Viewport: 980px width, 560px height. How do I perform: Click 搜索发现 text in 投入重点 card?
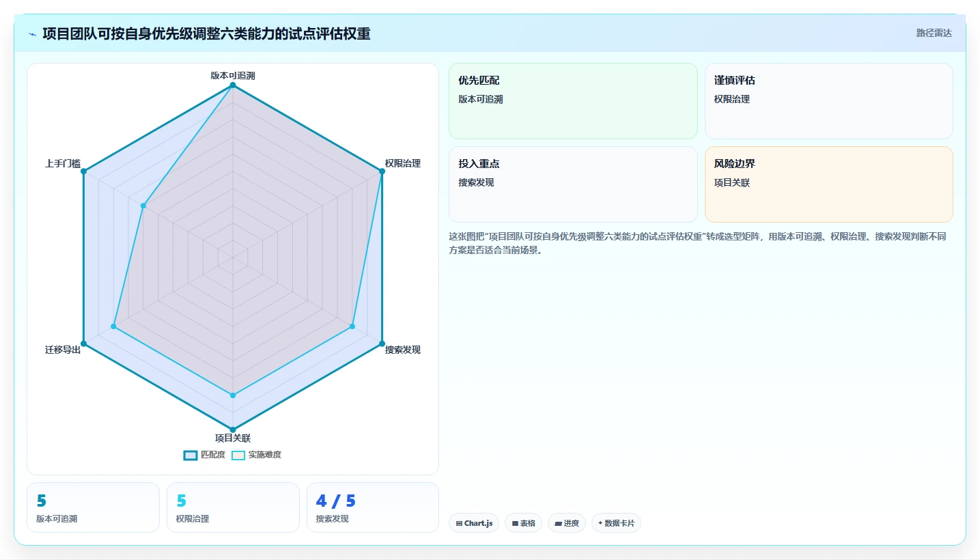(x=476, y=182)
